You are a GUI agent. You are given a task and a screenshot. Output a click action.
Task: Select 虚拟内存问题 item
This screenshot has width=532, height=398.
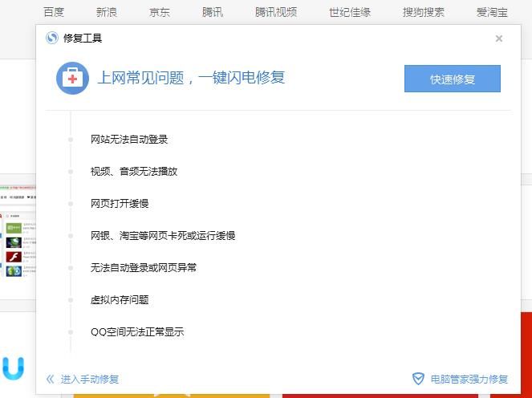coord(120,299)
